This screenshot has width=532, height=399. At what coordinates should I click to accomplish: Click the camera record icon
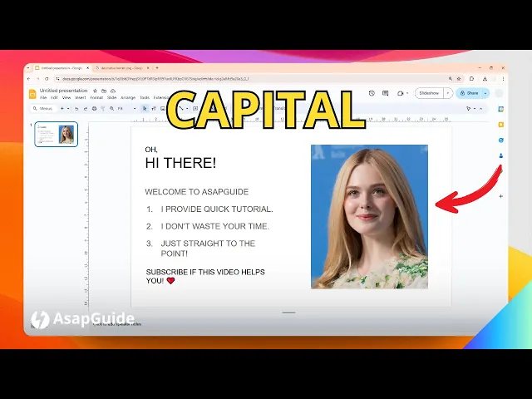click(401, 93)
